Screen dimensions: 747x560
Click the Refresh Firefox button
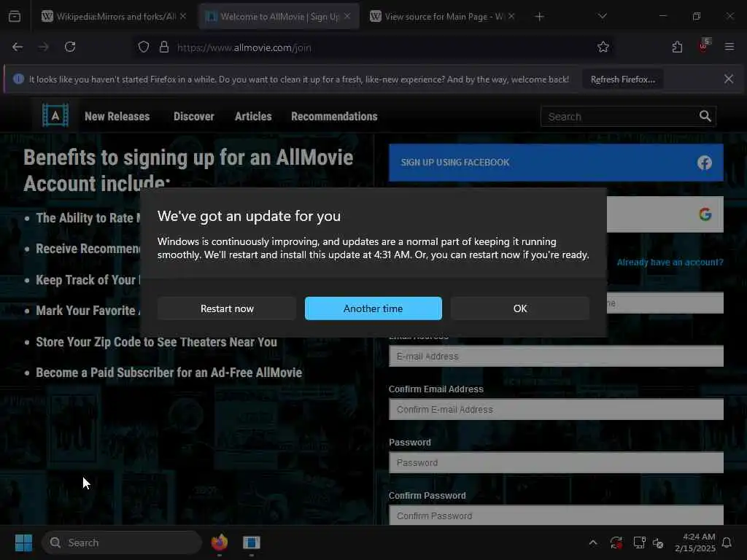(x=623, y=79)
